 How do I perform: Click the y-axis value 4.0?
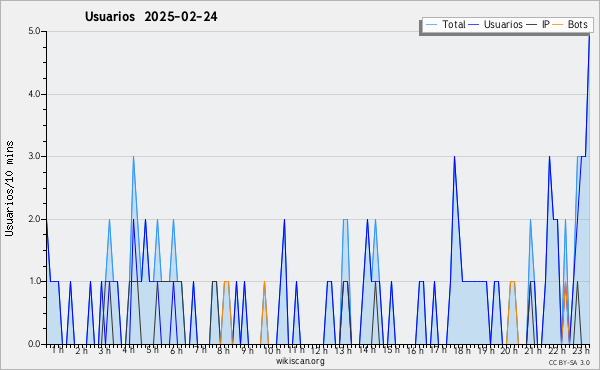point(34,94)
